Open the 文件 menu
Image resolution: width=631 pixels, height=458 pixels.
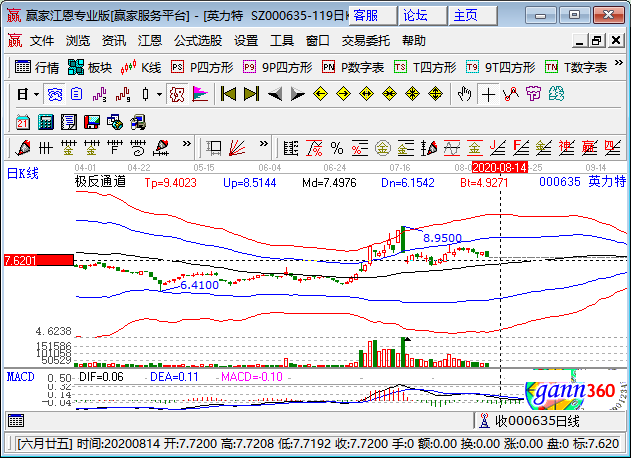click(42, 41)
